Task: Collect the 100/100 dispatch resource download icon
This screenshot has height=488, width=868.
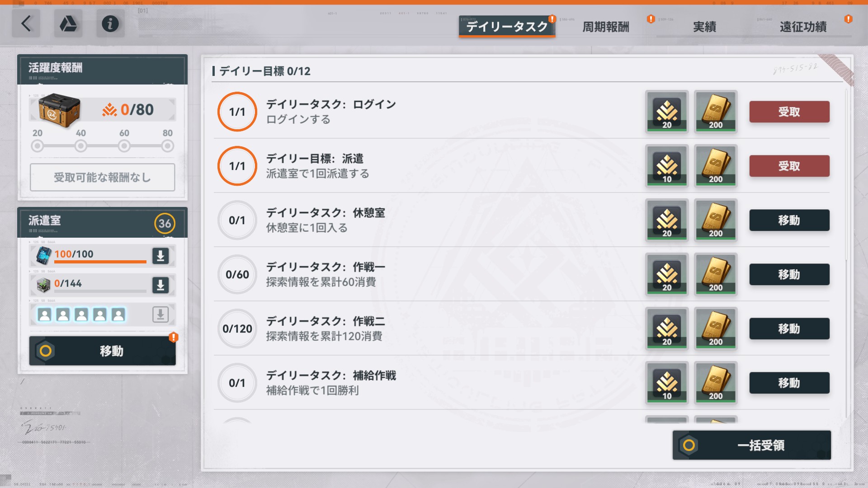Action: pos(160,256)
